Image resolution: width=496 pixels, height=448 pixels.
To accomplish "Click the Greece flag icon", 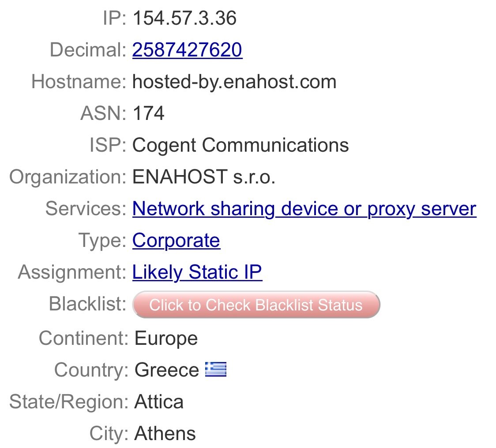I will pyautogui.click(x=216, y=370).
